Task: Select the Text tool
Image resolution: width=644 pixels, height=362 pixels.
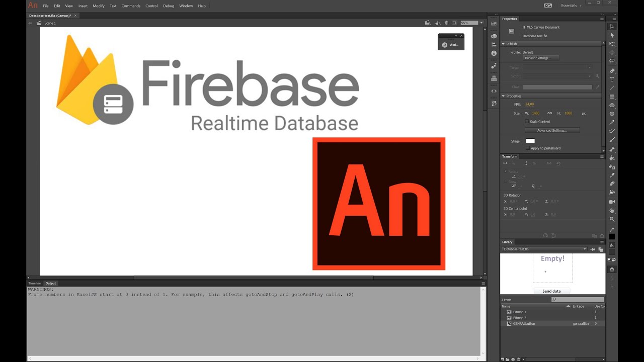Action: [612, 79]
